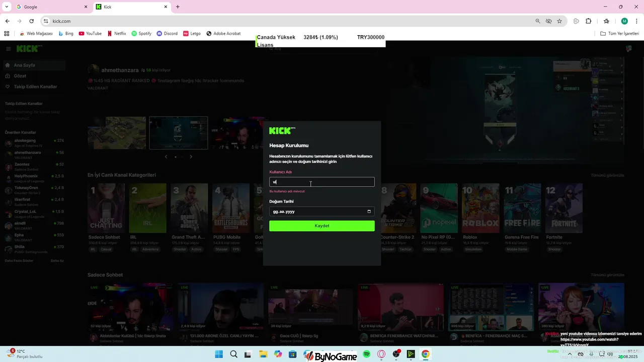Open the Chrome profile avatar
Viewport: 644px width, 362px height.
click(x=624, y=21)
